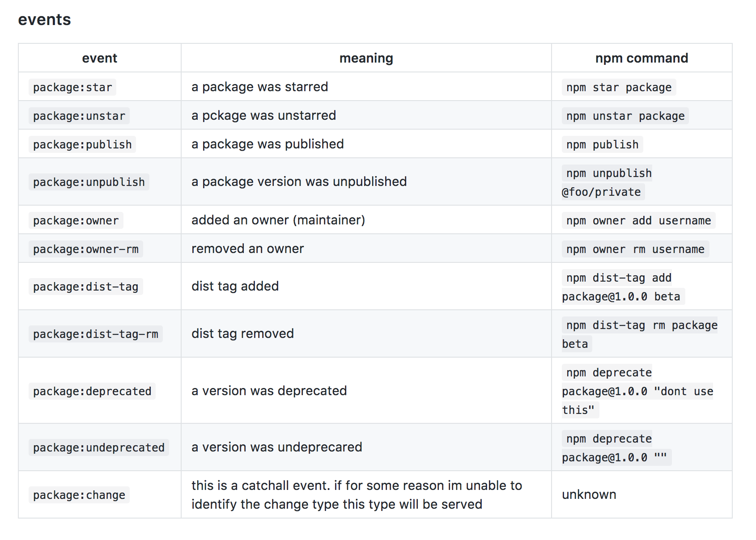Image resolution: width=756 pixels, height=540 pixels.
Task: Select the package:owner-rm event code
Action: [86, 249]
